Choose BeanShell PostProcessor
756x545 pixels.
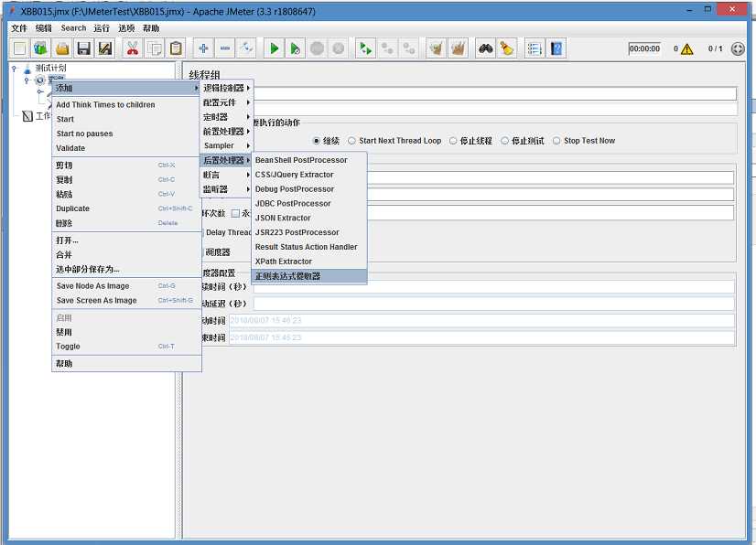[x=309, y=160]
